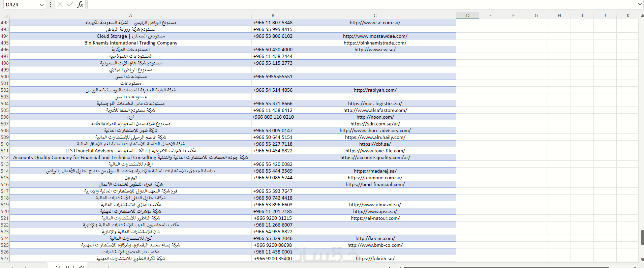This screenshot has height=268, width=644.
Task: Select cell containing "Cloud Storage"
Action: pos(130,36)
